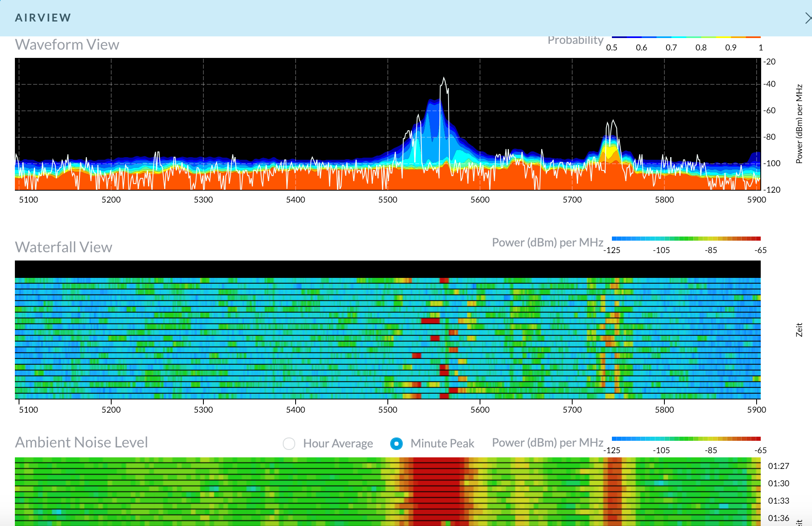Click the Ambient Noise power color scale bar
Viewport: 812px width, 526px height.
686,439
